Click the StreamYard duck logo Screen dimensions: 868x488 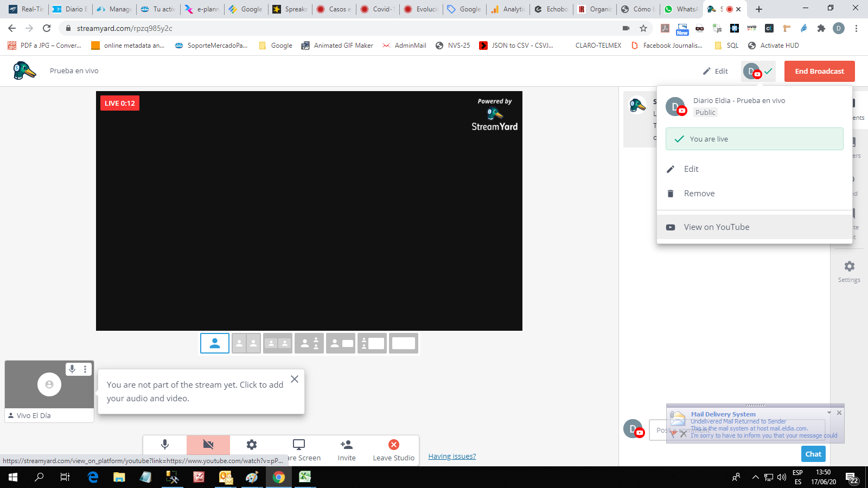coord(24,70)
